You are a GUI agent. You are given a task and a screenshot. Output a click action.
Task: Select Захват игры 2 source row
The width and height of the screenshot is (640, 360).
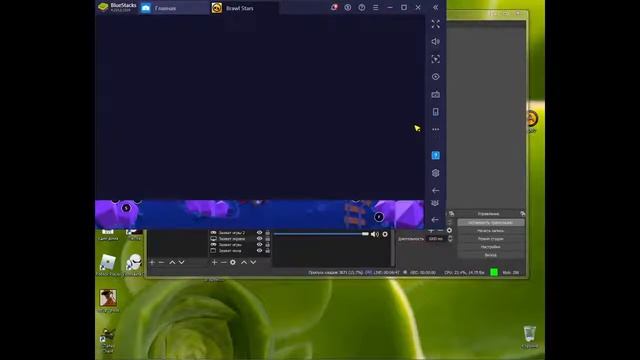(x=240, y=233)
